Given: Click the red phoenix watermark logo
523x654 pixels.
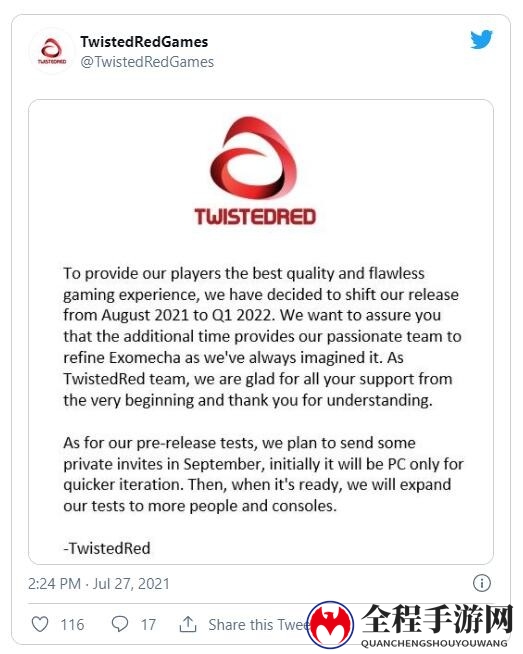Looking at the screenshot, I should 330,624.
